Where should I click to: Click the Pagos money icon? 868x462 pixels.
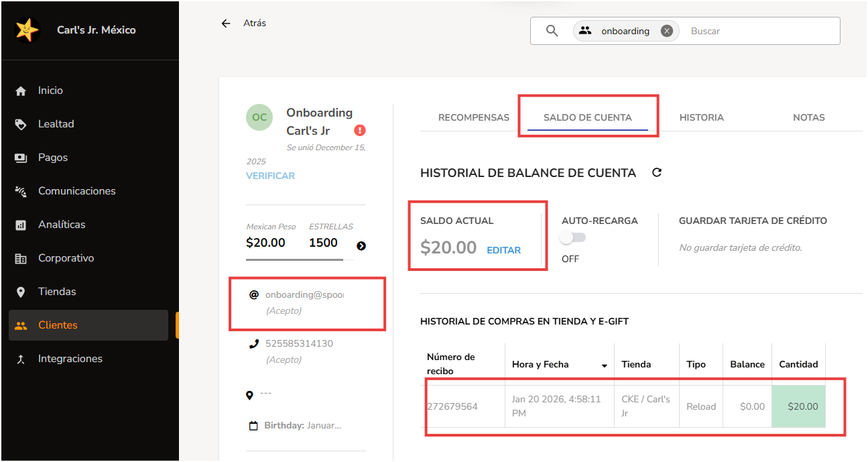(x=21, y=158)
